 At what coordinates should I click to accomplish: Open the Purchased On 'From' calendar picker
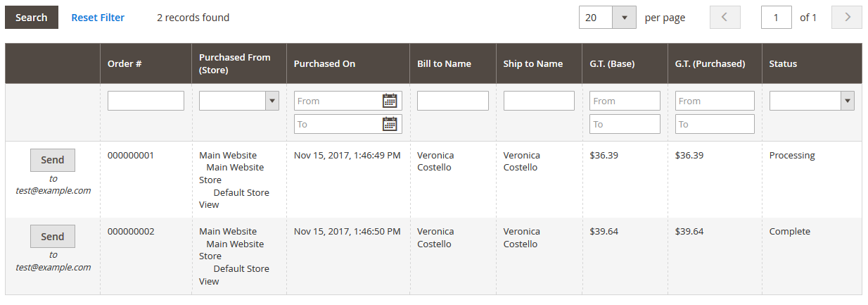[x=390, y=101]
